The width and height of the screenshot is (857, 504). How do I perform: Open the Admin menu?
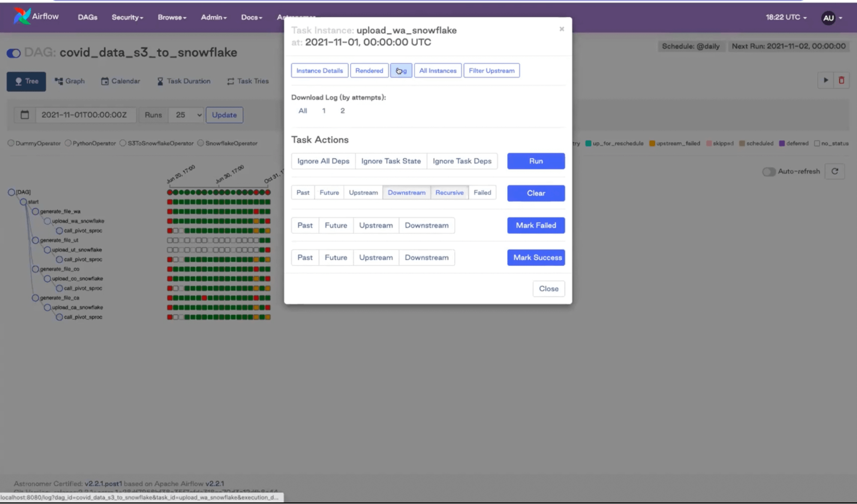pos(213,17)
